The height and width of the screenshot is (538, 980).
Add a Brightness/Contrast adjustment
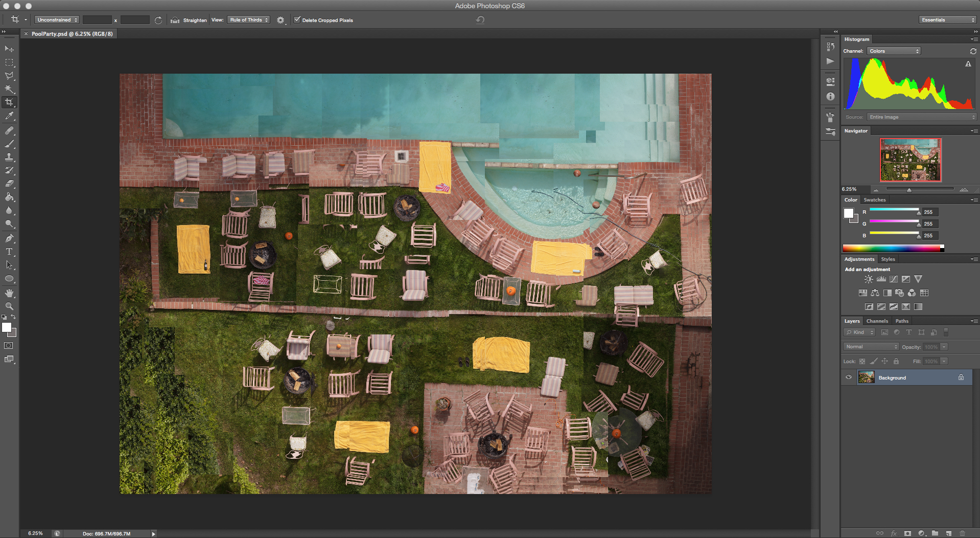pyautogui.click(x=869, y=279)
